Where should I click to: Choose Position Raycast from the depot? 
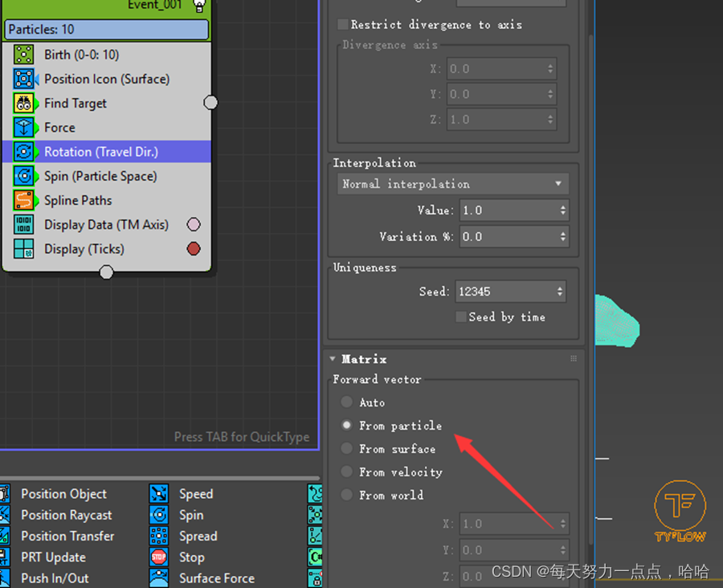(x=67, y=515)
